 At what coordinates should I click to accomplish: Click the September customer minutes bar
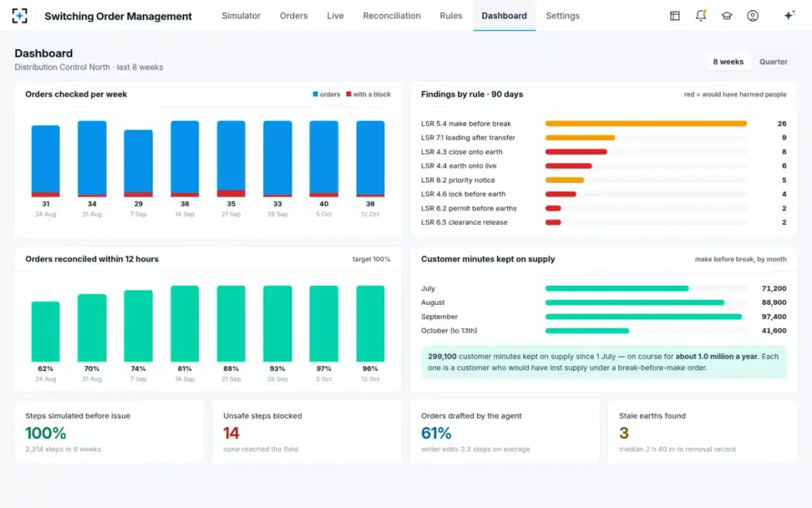tap(644, 316)
